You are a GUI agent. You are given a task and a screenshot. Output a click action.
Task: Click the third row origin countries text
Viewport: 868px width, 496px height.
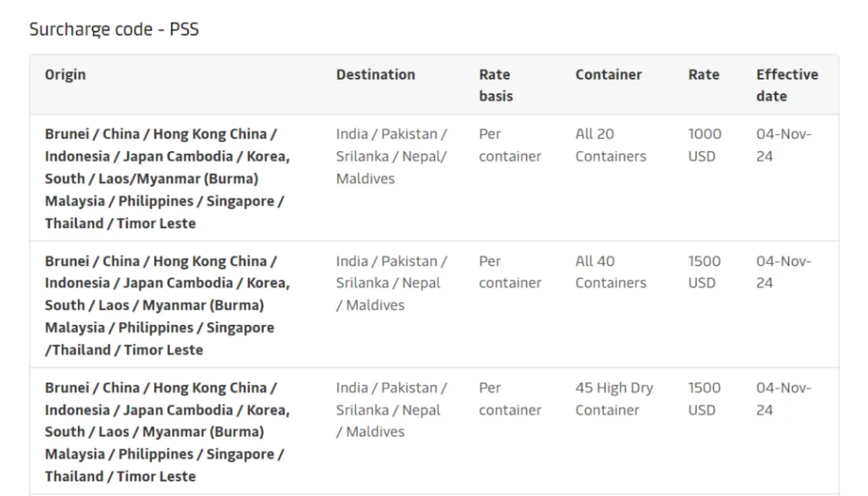pyautogui.click(x=167, y=432)
